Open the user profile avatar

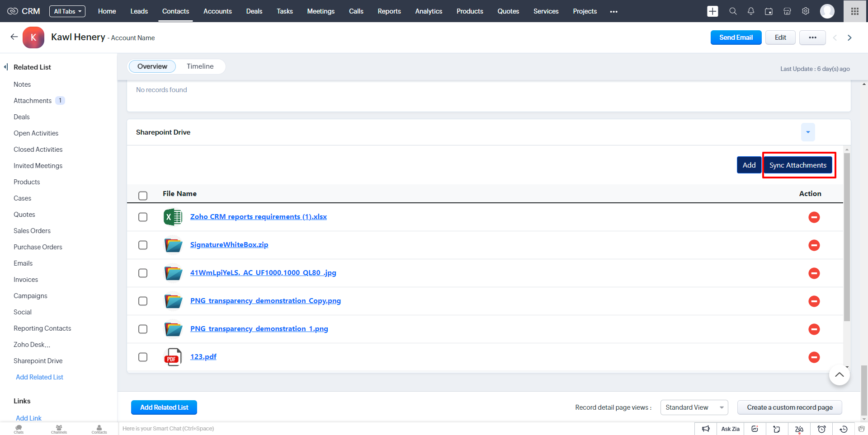click(x=827, y=11)
